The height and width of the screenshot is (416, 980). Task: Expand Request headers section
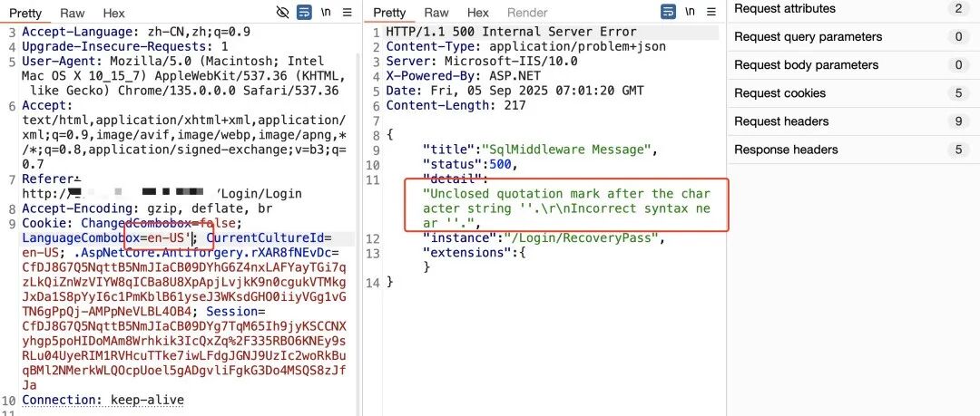point(854,121)
